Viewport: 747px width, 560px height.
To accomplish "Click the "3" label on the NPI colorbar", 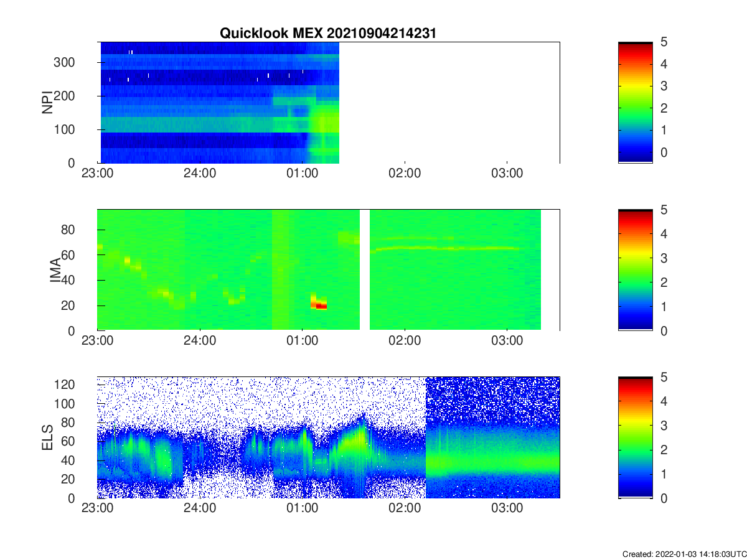I will click(x=663, y=86).
